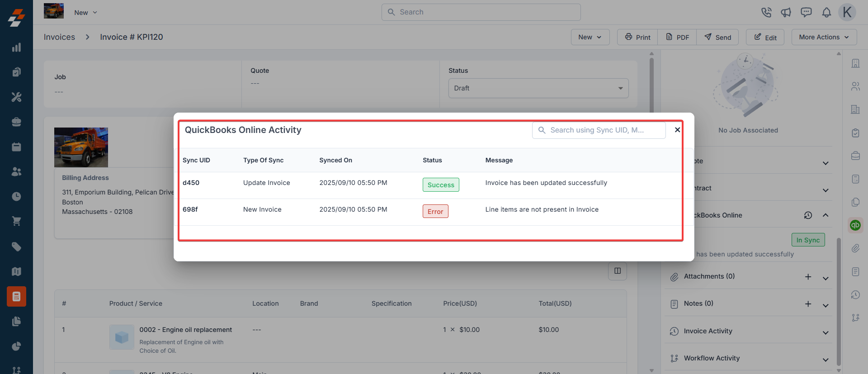
Task: Click the QuickBooks icon in right sidebar
Action: click(855, 225)
